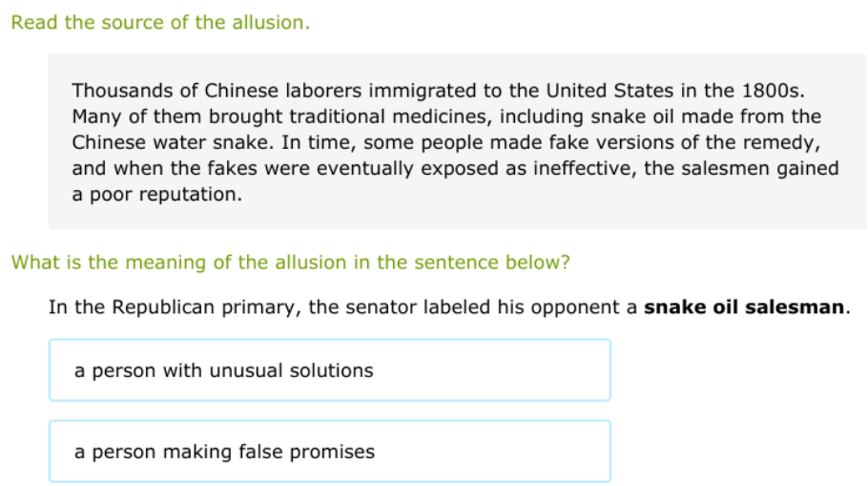Click the heading "Read the source of the allusion."
The image size is (868, 486).
(160, 23)
